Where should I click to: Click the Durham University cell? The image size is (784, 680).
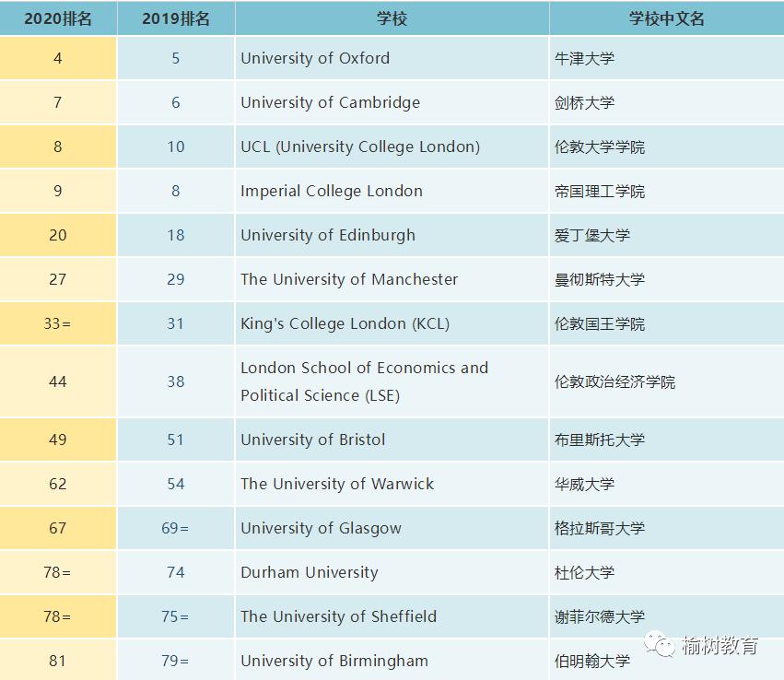392,572
